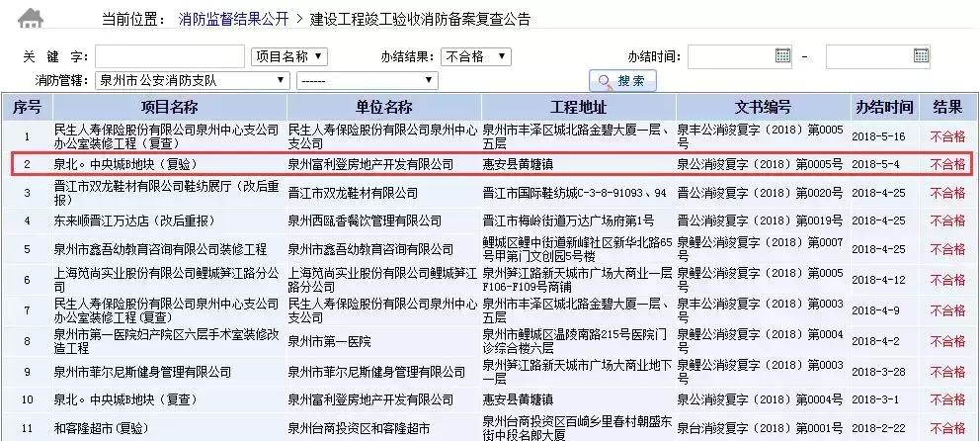980x441 pixels.
Task: Select document 泉台消竣复字（2018）第0001号
Action: coord(760,428)
